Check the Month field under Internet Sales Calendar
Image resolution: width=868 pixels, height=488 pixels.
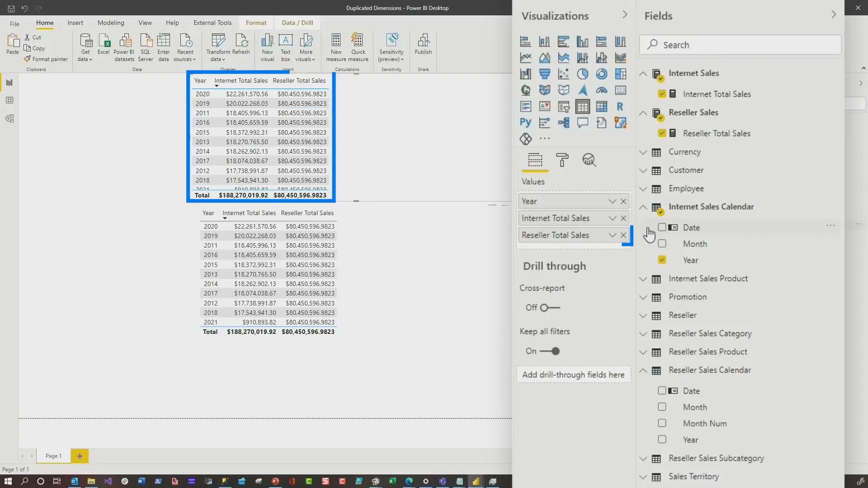[663, 244]
